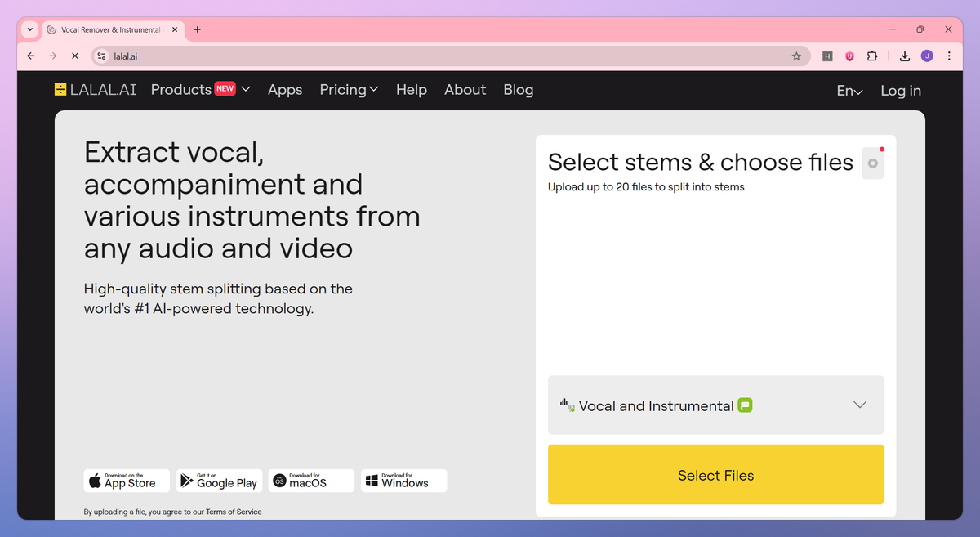The image size is (980, 537).
Task: Open the J profile avatar
Action: point(927,56)
